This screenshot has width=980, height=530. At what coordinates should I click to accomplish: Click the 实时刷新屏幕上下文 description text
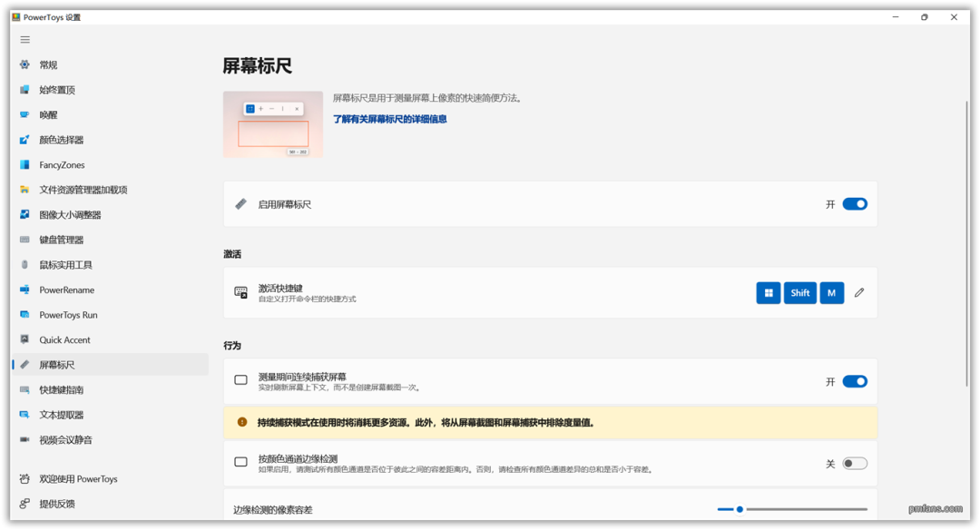(339, 388)
